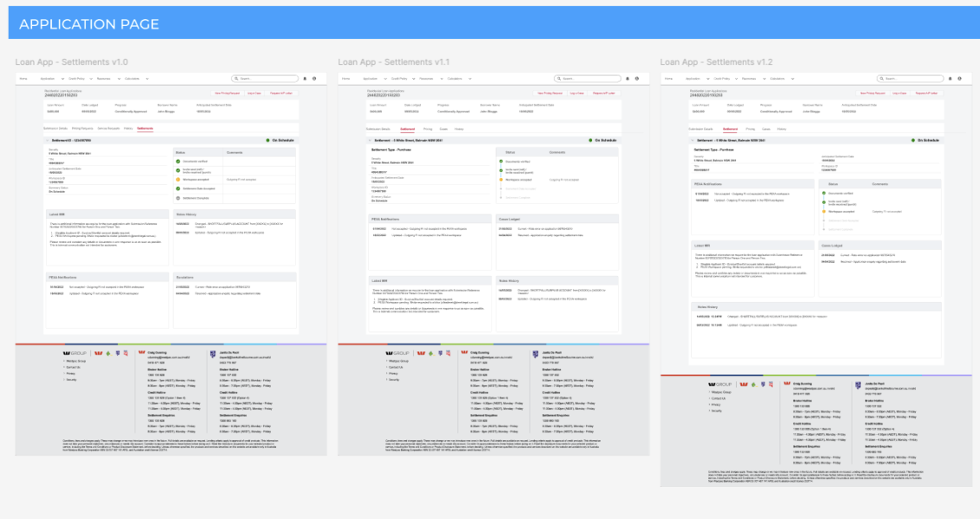Screen dimensions: 980x519
Task: Click Log a Case in v1.0
Action: pos(255,93)
